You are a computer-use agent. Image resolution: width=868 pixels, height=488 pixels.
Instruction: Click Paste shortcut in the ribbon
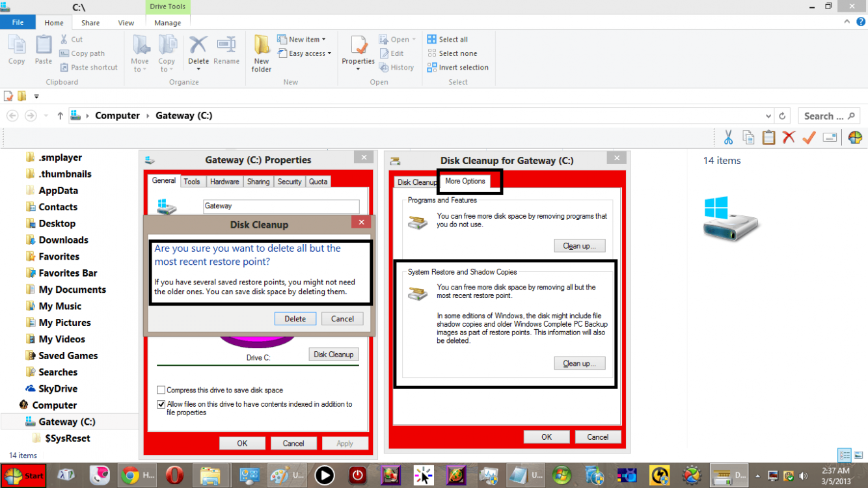tap(88, 68)
